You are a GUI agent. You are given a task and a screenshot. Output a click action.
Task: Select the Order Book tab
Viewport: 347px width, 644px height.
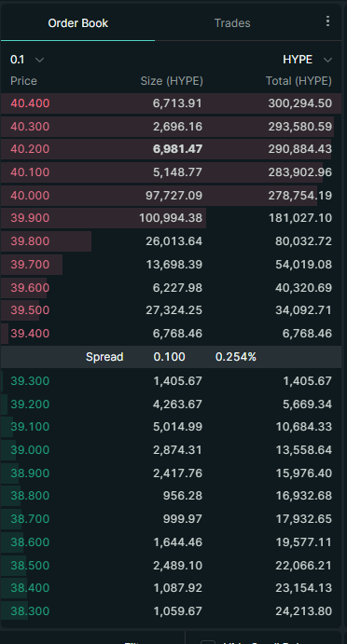coord(78,23)
